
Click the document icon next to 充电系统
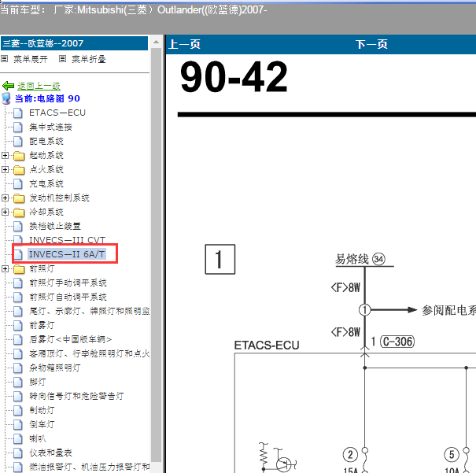click(18, 183)
